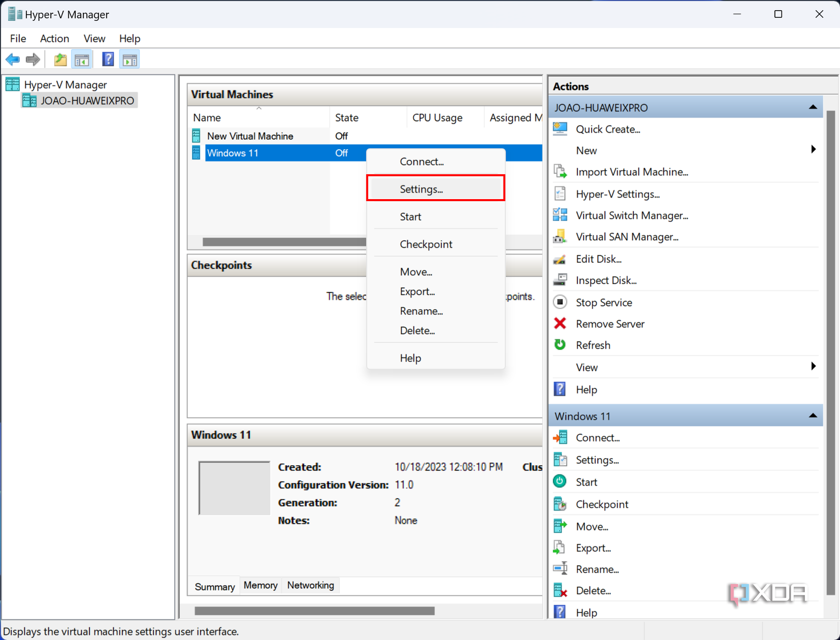
Task: Click Checkpoint in the Actions pane
Action: [x=602, y=504]
